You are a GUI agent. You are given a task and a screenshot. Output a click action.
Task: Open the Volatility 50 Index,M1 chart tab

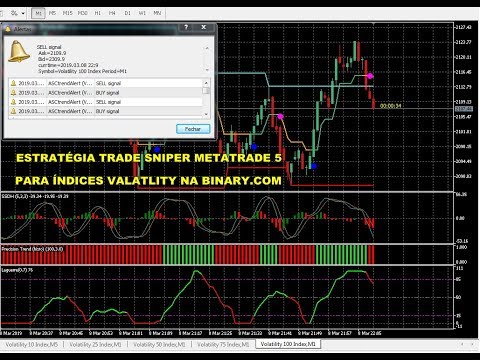[x=159, y=344]
